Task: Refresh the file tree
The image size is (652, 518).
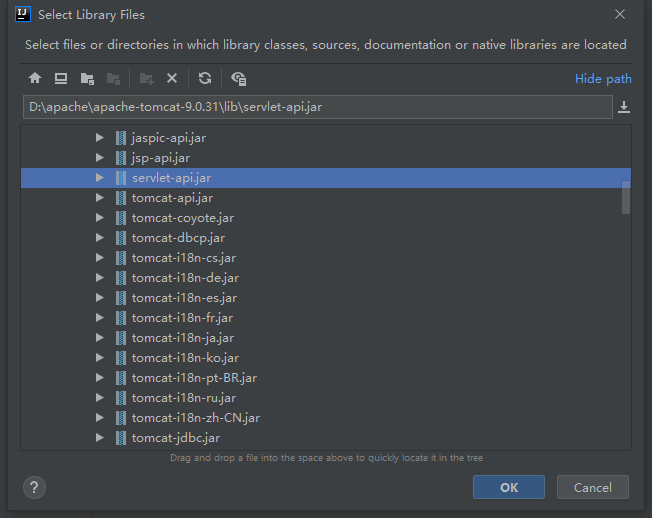Action: [205, 78]
